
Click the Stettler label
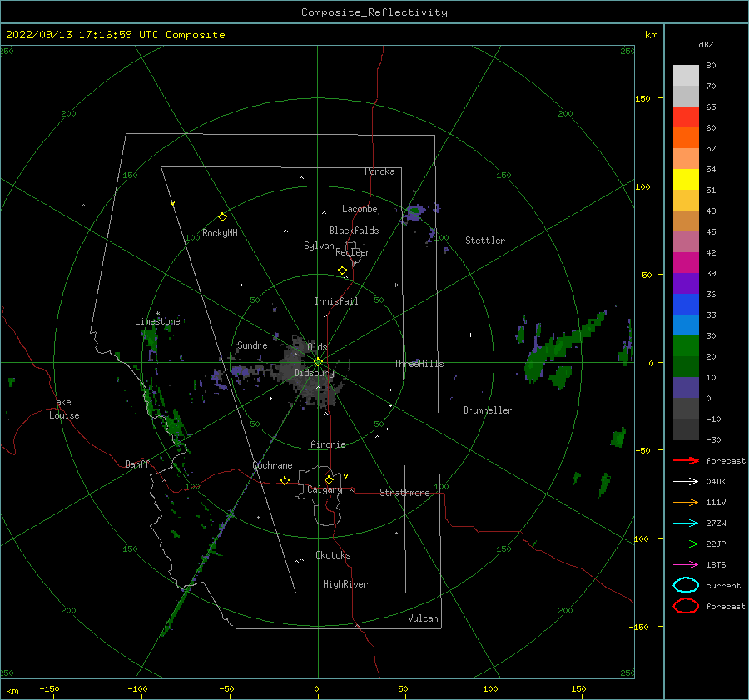(x=485, y=241)
